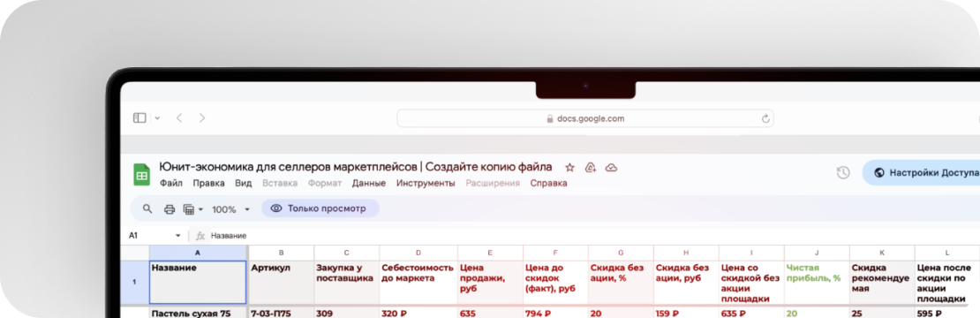This screenshot has width=980, height=318.
Task: Select column E header
Action: [x=490, y=253]
